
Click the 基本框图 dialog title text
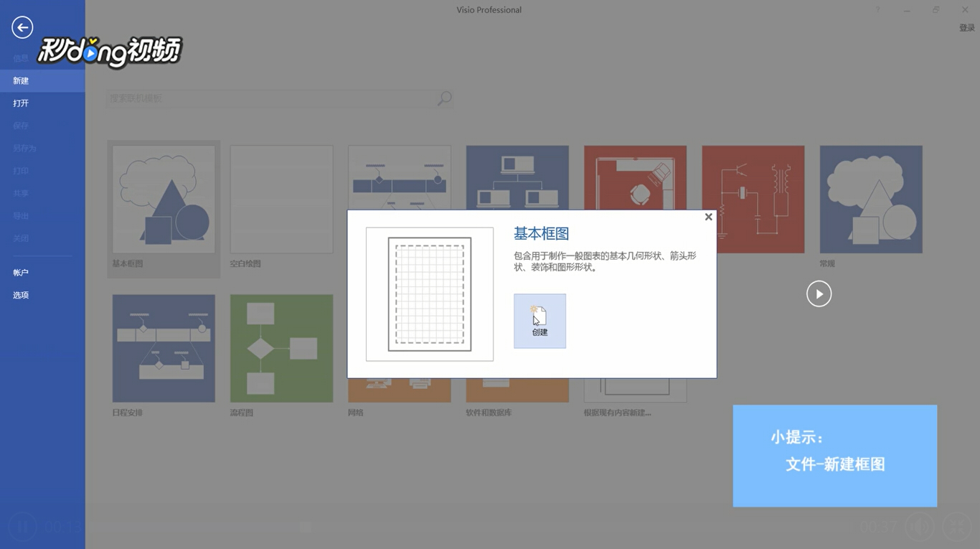(541, 234)
